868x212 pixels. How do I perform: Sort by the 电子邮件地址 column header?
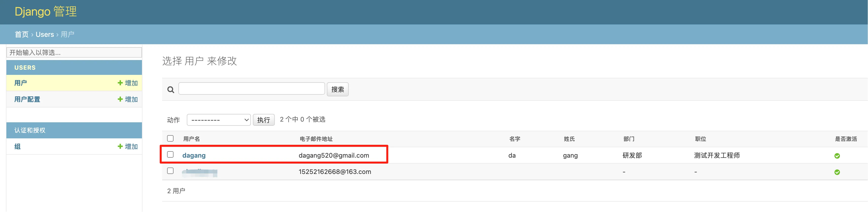click(x=316, y=139)
